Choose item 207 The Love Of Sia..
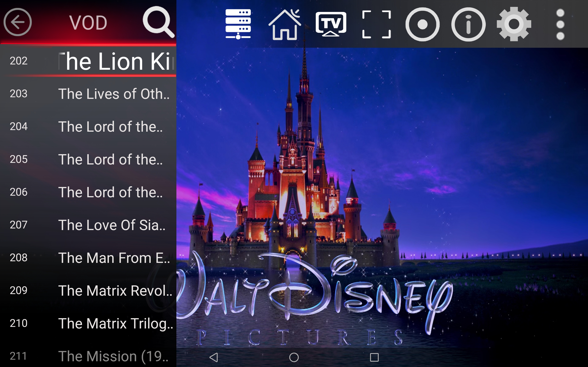This screenshot has height=367, width=588. click(88, 225)
